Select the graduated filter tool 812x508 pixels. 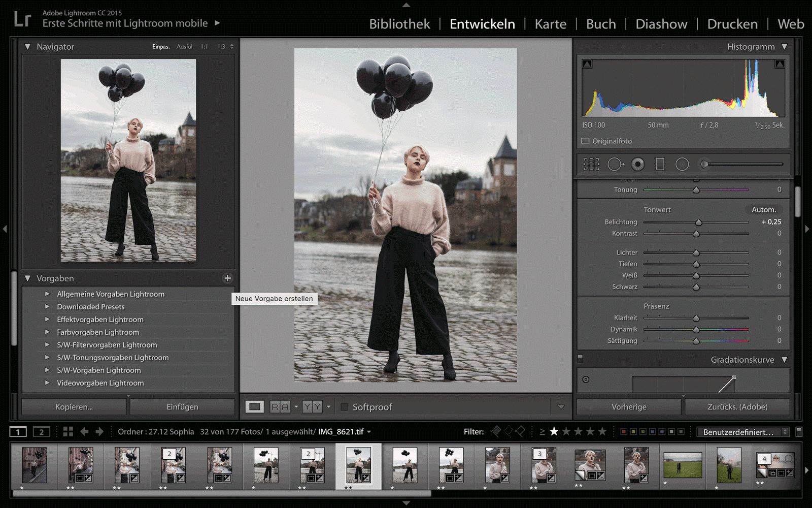pyautogui.click(x=660, y=164)
